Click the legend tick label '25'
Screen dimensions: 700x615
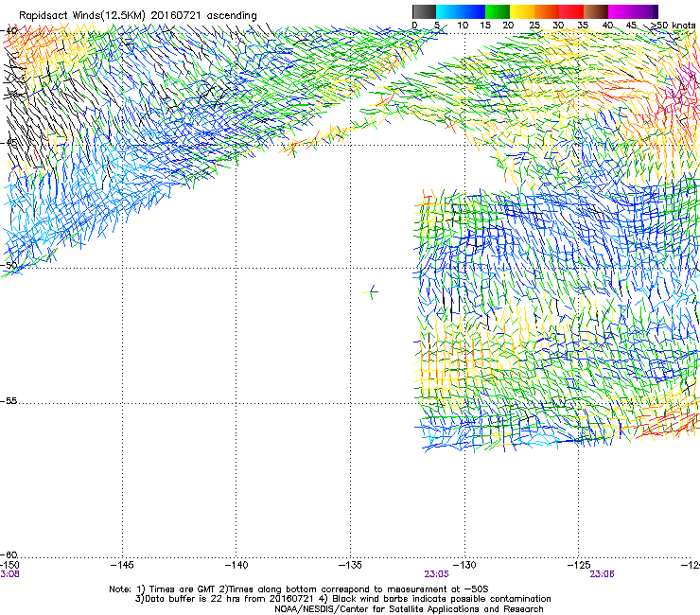click(534, 26)
